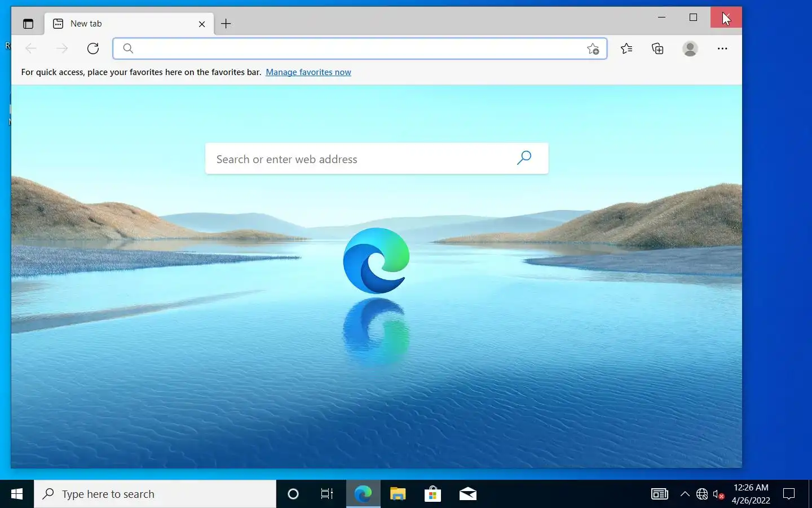This screenshot has height=508, width=812.
Task: Open the Windows Start menu
Action: point(17,494)
